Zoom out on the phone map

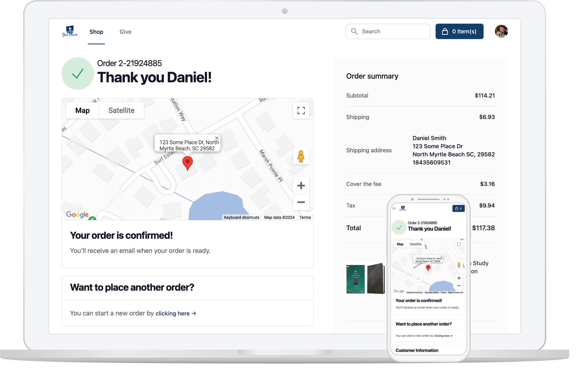point(459,286)
